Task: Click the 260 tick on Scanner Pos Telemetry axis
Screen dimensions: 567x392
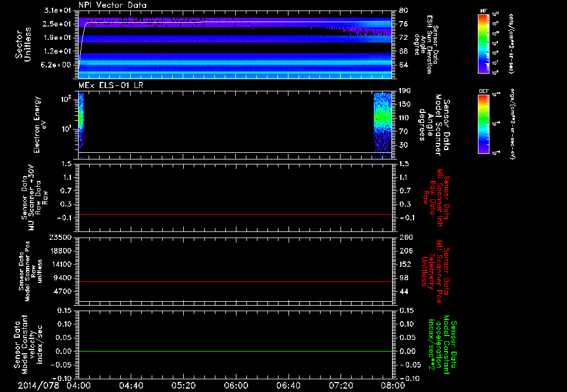Action: click(x=405, y=237)
